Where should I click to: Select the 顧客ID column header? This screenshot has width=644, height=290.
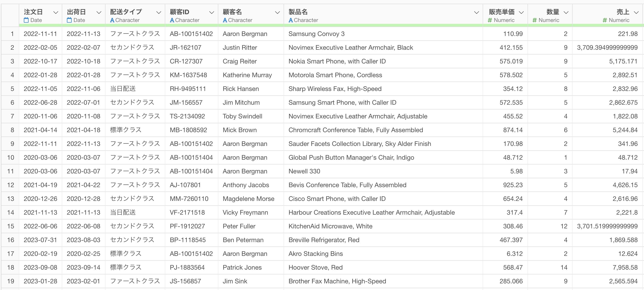[192, 15]
